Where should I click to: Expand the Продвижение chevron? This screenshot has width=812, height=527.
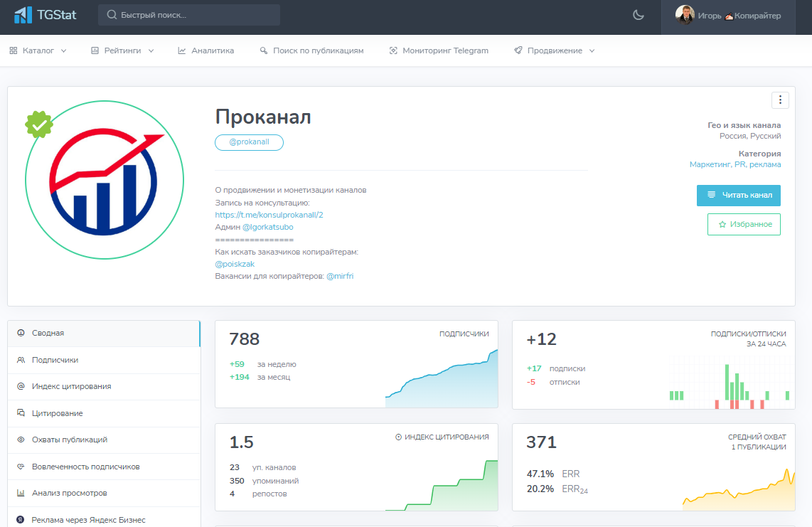click(592, 50)
